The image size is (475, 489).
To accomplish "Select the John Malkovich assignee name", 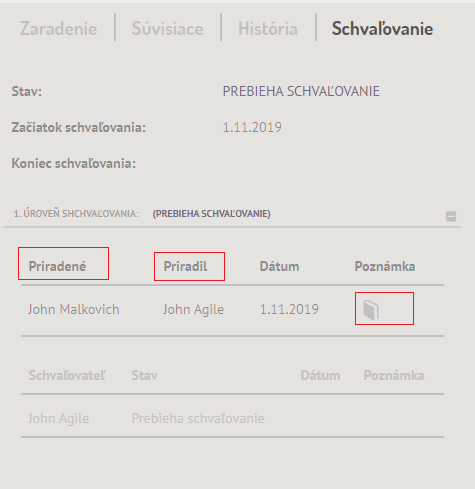I will (x=74, y=309).
